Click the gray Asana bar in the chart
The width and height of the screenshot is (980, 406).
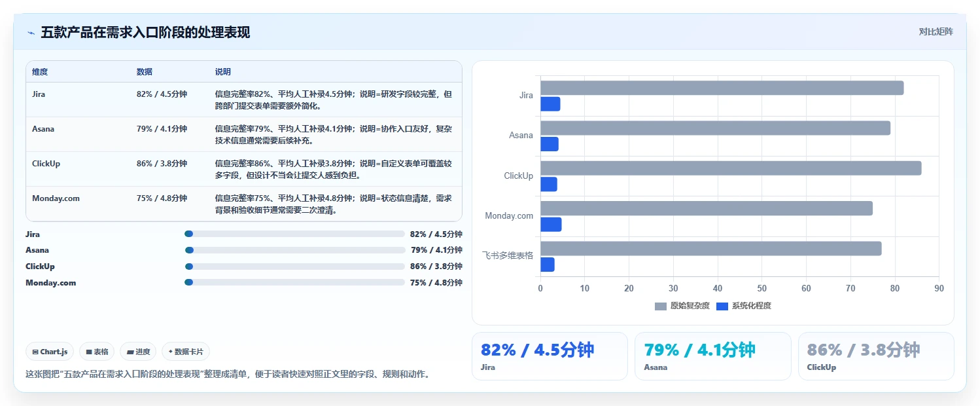pos(715,128)
